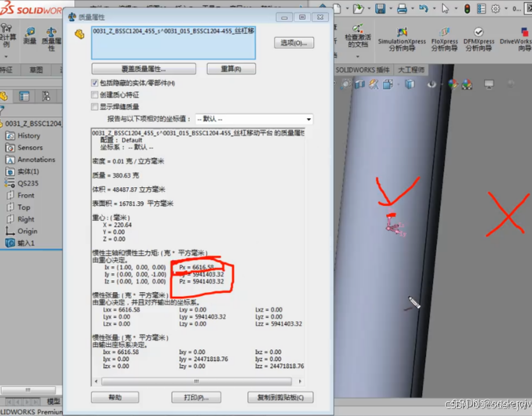Click the Print icon in the top toolbar
This screenshot has height=416, width=532.
tap(402, 8)
